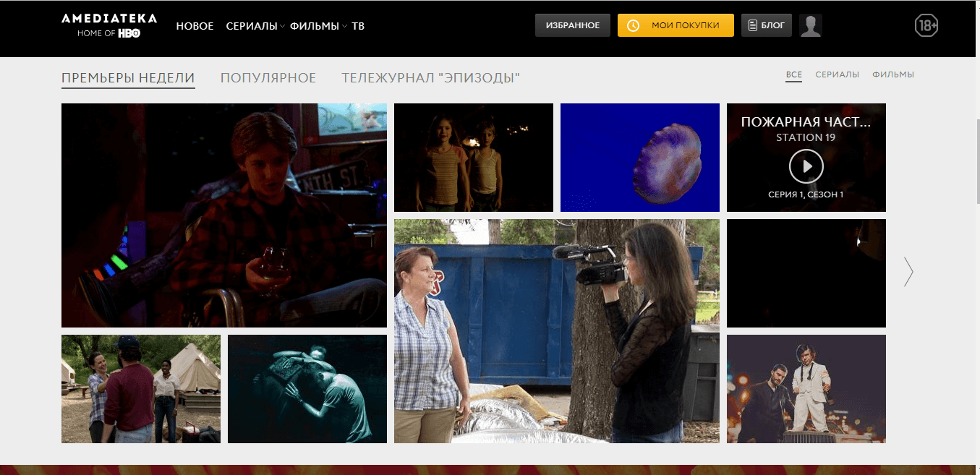Open the Новое menu item
Viewport: 980px width, 475px height.
tap(195, 26)
